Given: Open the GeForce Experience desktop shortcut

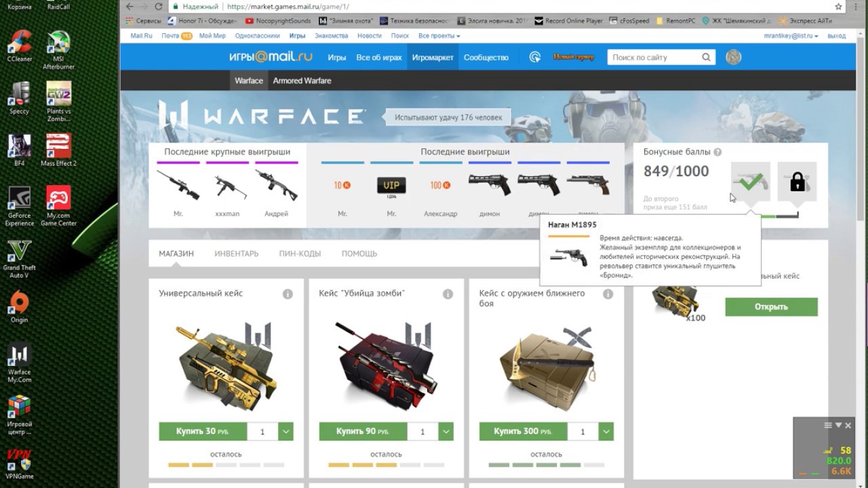Looking at the screenshot, I should pyautogui.click(x=20, y=206).
